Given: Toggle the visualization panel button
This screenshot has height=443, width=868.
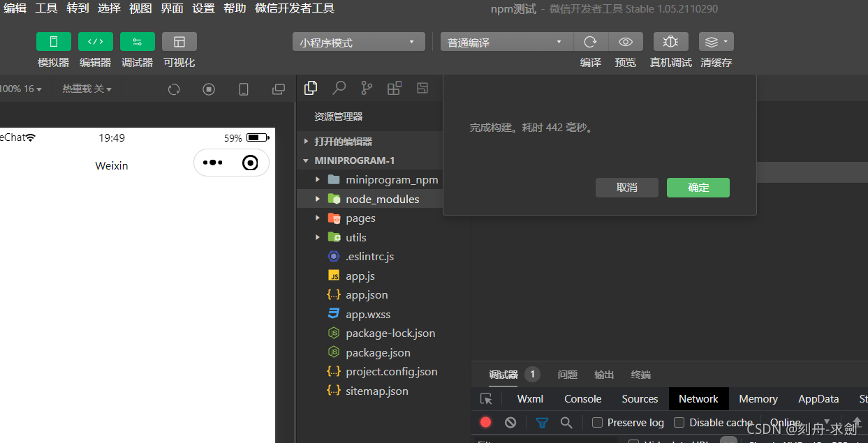Looking at the screenshot, I should 179,41.
